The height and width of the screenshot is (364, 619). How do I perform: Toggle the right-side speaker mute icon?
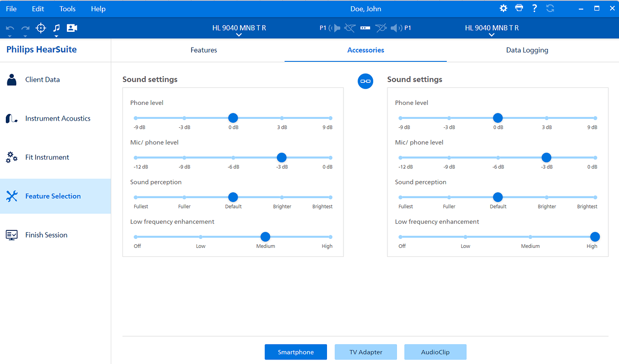point(396,28)
